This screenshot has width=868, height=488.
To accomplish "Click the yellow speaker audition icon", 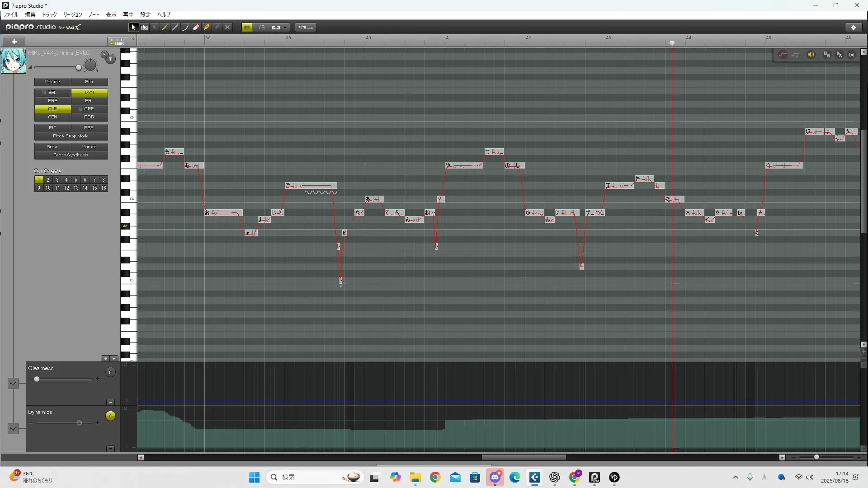I will pos(811,55).
